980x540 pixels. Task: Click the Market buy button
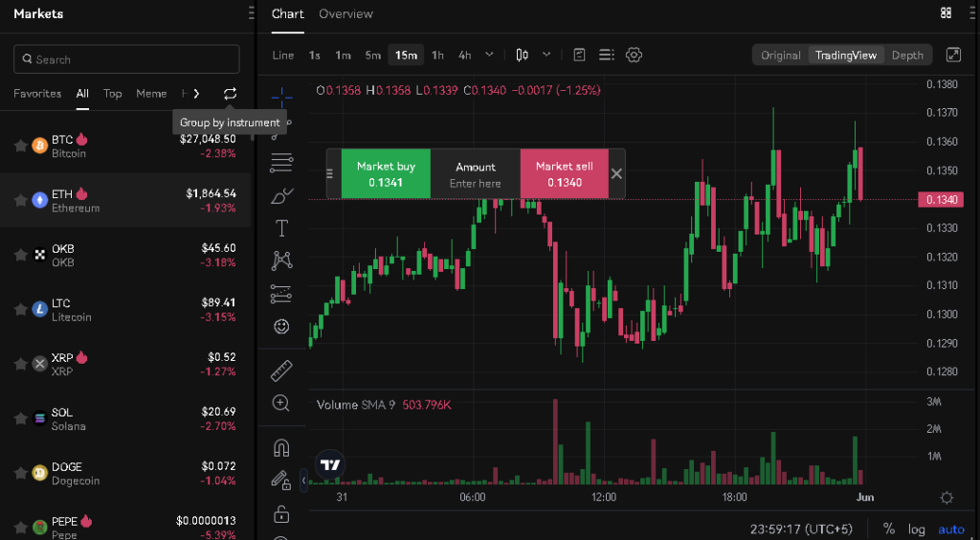pos(386,173)
